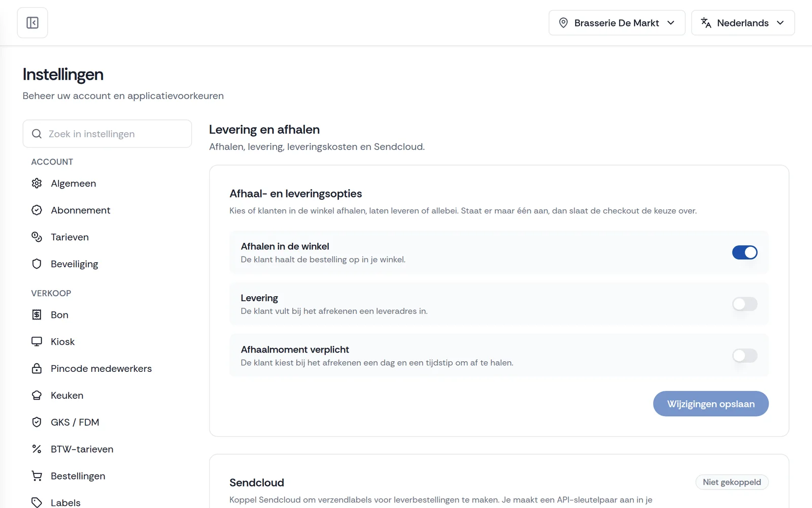Open the Bestellingen section
The height and width of the screenshot is (508, 812).
point(107,477)
